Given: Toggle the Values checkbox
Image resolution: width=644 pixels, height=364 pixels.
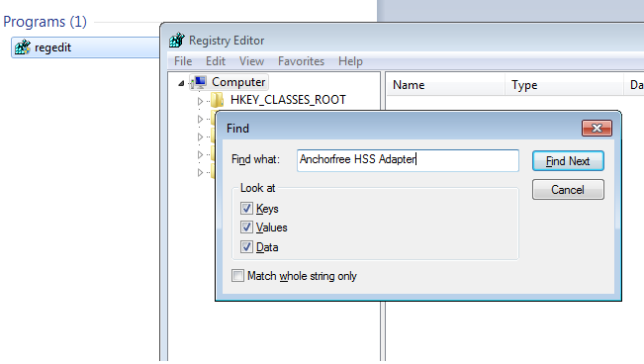Looking at the screenshot, I should click(x=246, y=227).
